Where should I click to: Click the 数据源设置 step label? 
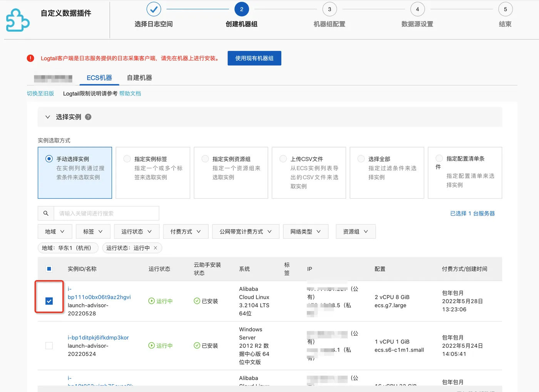pos(417,24)
